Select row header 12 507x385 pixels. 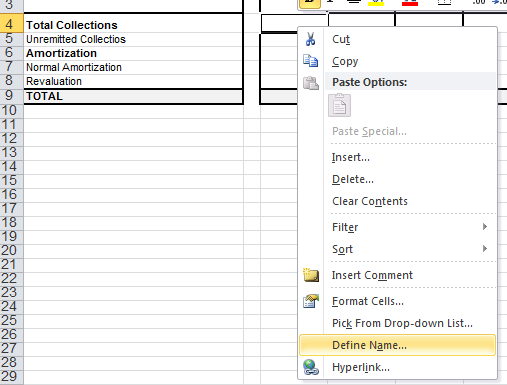click(12, 139)
